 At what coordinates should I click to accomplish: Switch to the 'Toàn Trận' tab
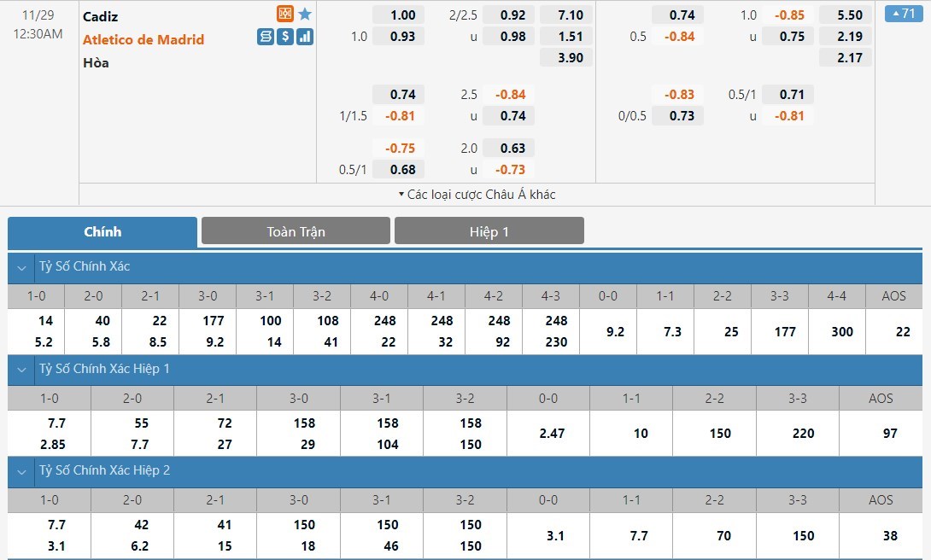[x=296, y=231]
